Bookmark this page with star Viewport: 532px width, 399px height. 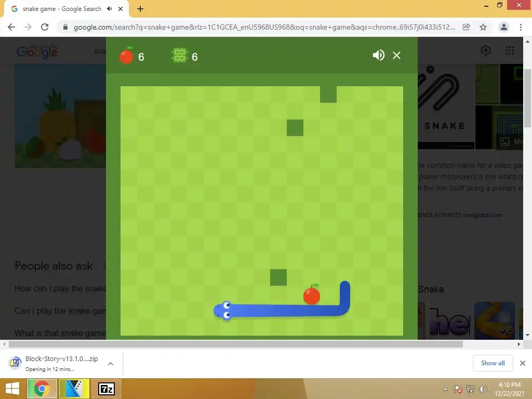(483, 27)
